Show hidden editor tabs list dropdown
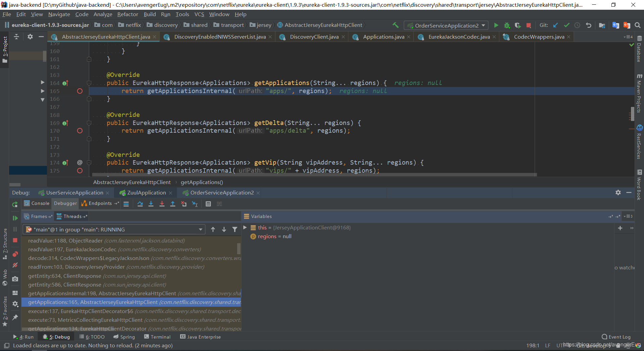The width and height of the screenshot is (644, 351). click(628, 37)
